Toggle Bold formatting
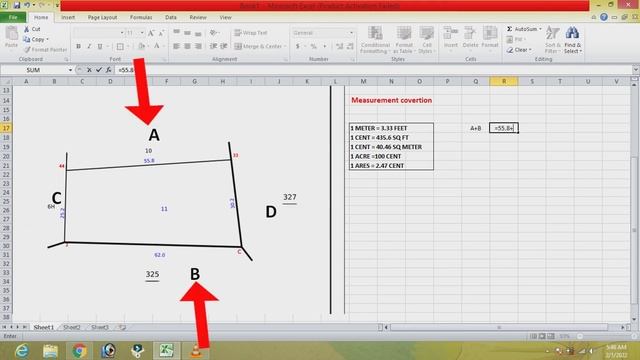 (x=78, y=47)
